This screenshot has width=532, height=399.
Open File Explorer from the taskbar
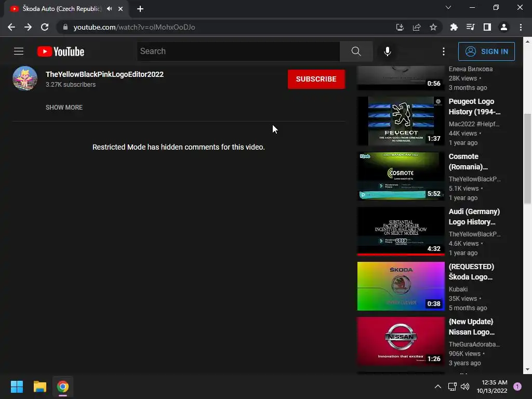(39, 387)
